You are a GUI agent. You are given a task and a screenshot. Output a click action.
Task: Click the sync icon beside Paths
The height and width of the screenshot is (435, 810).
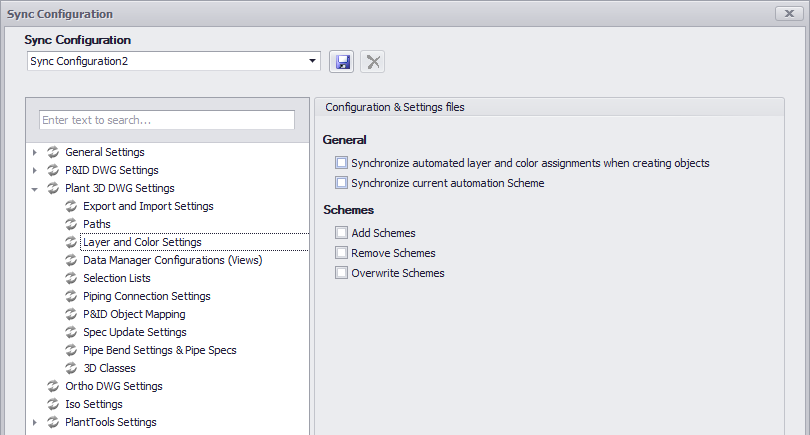pos(71,224)
